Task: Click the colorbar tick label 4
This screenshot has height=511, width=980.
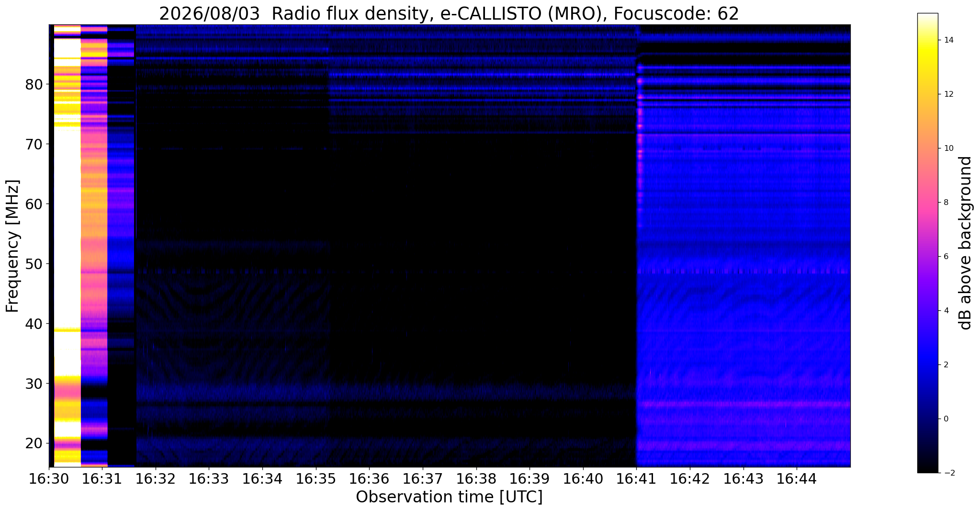Action: point(946,311)
